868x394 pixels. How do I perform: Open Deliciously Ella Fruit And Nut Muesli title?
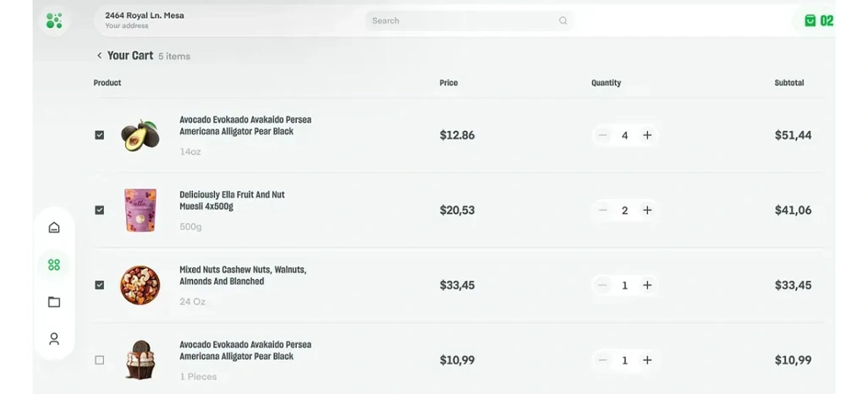point(232,200)
